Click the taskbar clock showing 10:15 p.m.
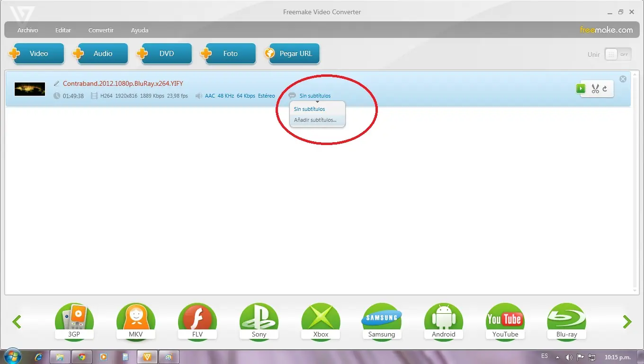 click(x=617, y=357)
